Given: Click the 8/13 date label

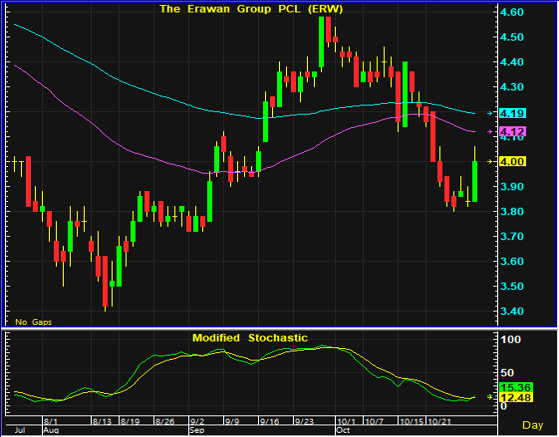Looking at the screenshot, I should [x=102, y=422].
